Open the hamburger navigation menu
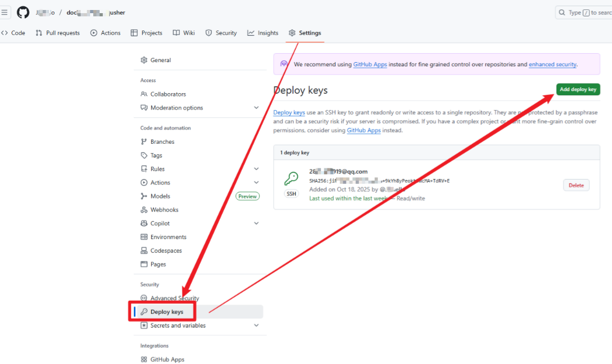 4,13
